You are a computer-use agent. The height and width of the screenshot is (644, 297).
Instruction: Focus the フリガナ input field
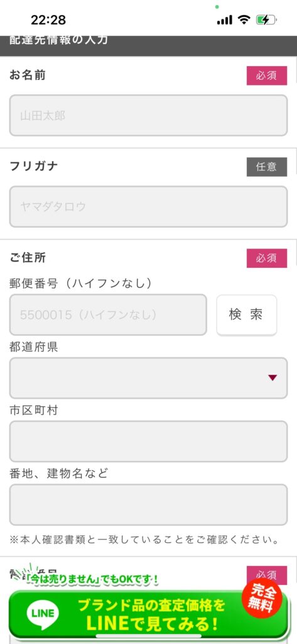(148, 206)
